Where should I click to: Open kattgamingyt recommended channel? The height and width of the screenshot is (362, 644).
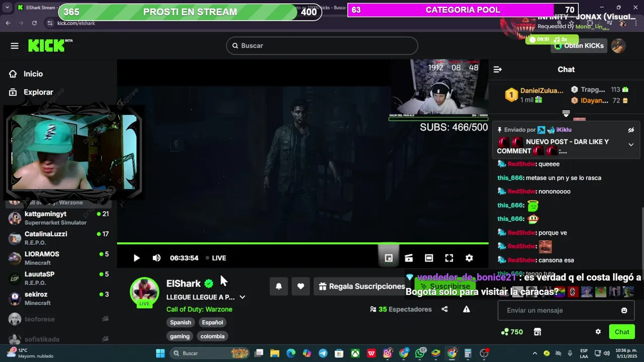point(59,218)
